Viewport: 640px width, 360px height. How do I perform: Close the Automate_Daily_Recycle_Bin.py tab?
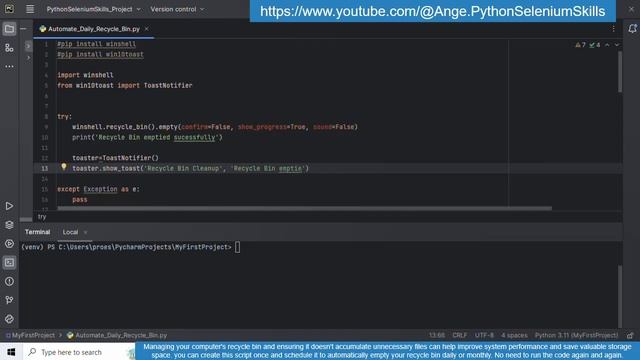pos(146,29)
